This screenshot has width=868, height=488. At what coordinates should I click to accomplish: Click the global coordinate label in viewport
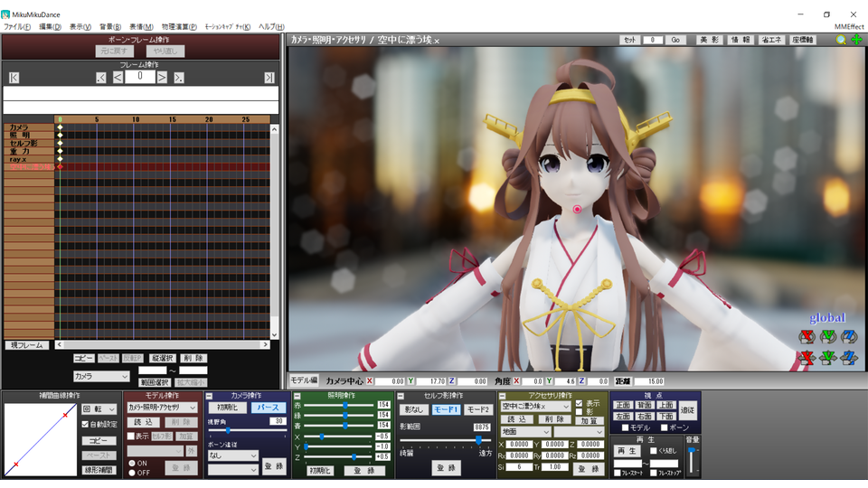(x=827, y=317)
